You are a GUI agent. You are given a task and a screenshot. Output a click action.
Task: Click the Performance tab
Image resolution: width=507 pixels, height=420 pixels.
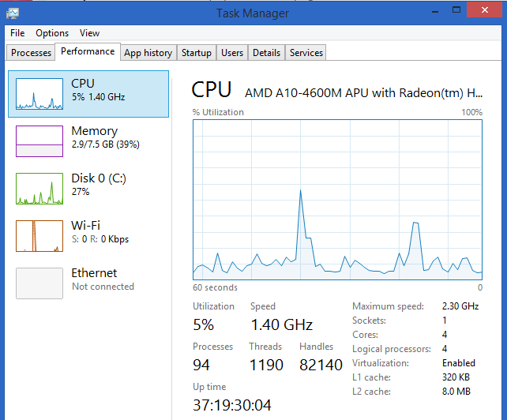tap(88, 51)
